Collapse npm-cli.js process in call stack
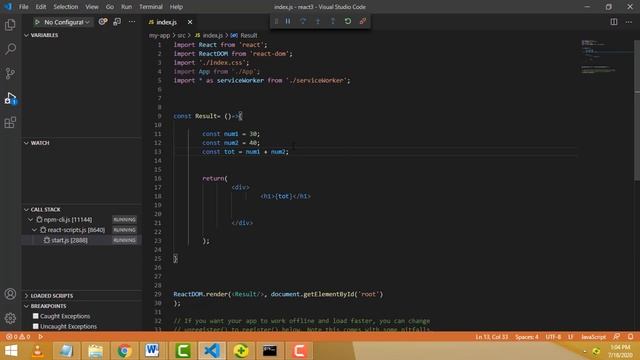 31,220
